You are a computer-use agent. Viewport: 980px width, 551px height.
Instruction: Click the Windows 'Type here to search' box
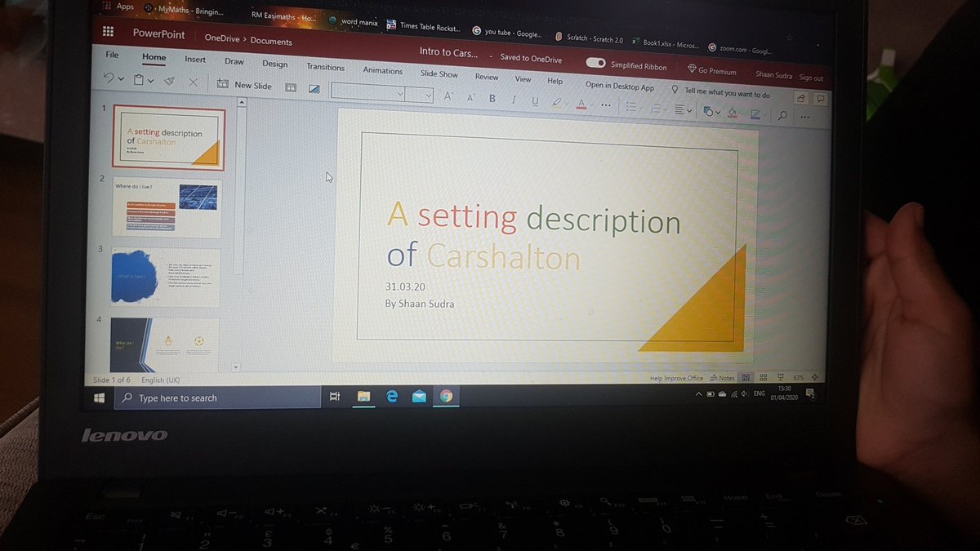click(x=217, y=398)
